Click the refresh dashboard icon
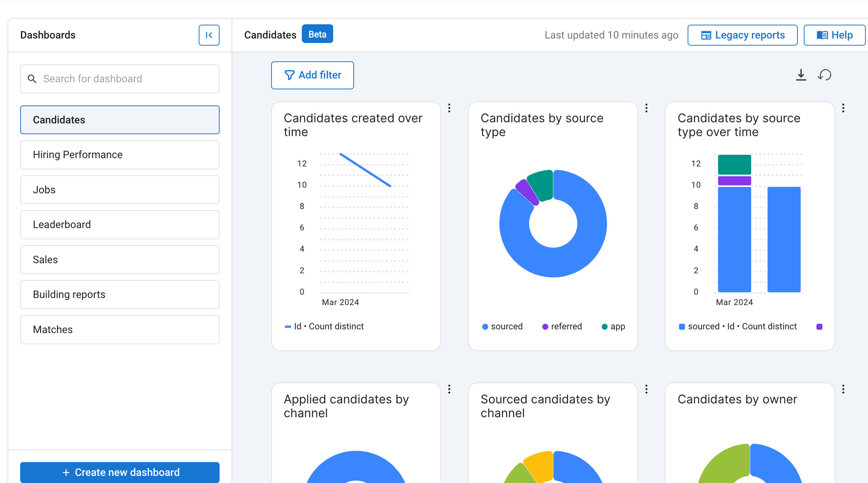 825,75
